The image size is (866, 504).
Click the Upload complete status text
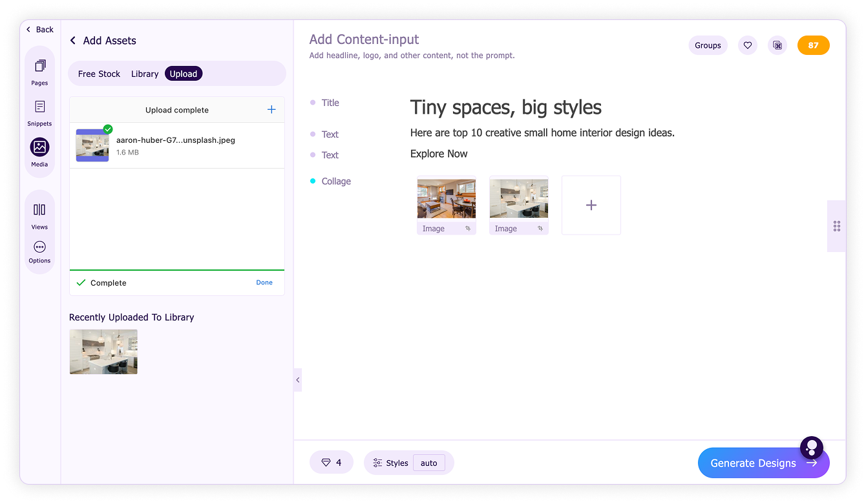177,110
